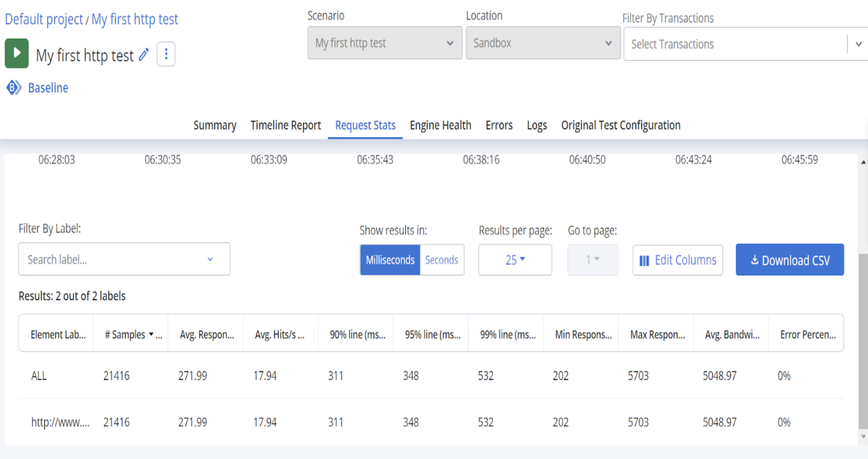868x459 pixels.
Task: Click the scrollbar up arrow
Action: click(x=864, y=162)
